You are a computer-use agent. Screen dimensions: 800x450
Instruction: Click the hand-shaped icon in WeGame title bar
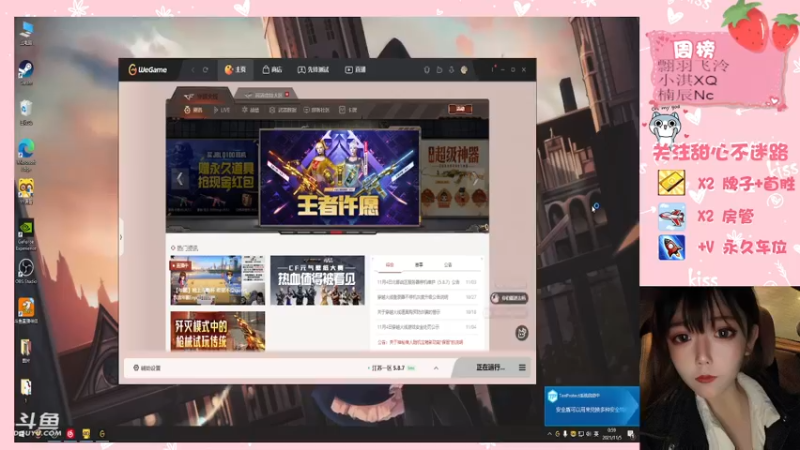(x=439, y=70)
